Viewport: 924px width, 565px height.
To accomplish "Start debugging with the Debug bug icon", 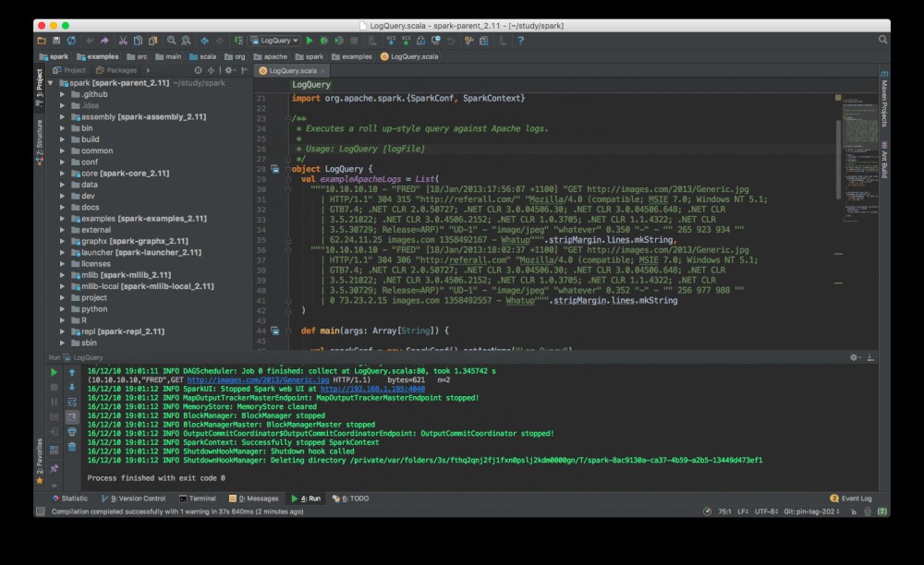I will tap(325, 41).
